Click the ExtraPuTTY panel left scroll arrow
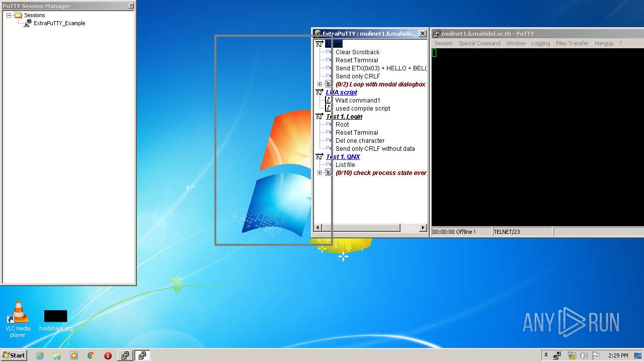 (317, 228)
